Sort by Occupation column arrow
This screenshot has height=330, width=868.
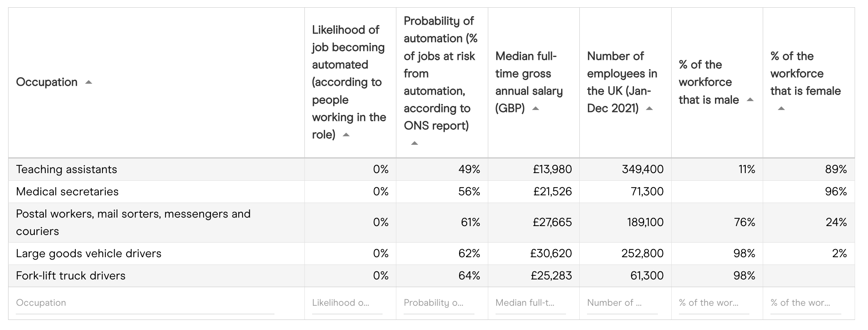(89, 82)
